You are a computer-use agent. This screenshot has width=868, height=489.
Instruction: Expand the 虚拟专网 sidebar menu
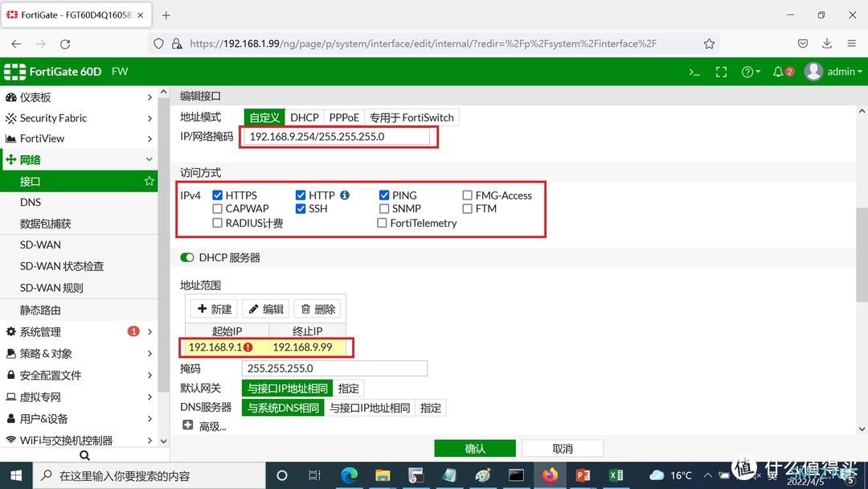coord(79,397)
